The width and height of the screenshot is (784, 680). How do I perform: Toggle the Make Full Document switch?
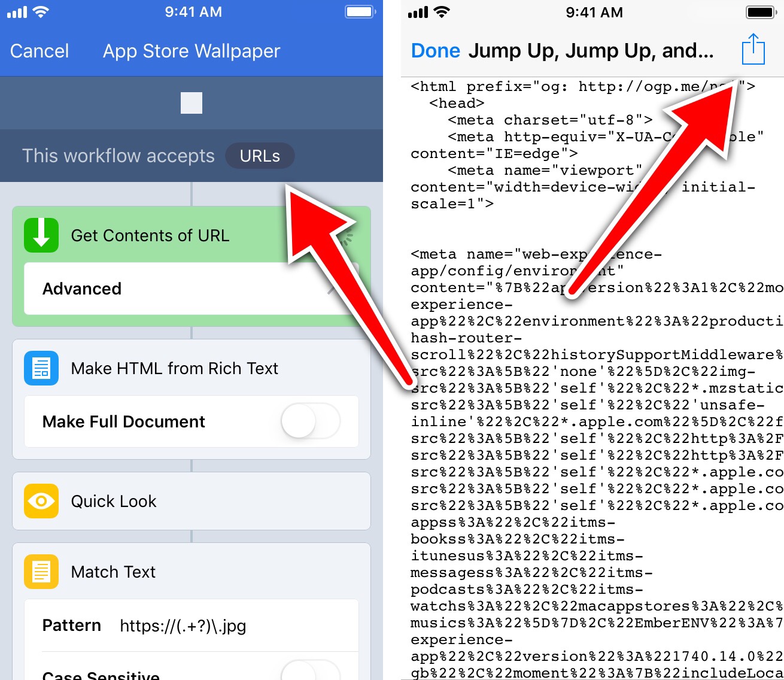tap(310, 421)
